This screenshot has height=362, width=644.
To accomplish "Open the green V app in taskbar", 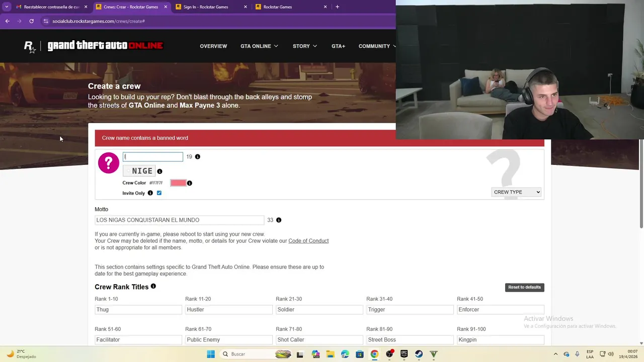I will tap(434, 354).
